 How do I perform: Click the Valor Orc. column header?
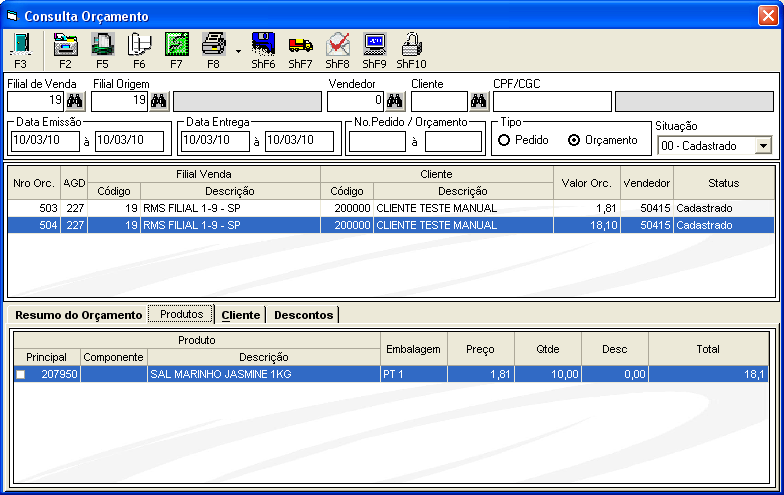click(x=587, y=183)
